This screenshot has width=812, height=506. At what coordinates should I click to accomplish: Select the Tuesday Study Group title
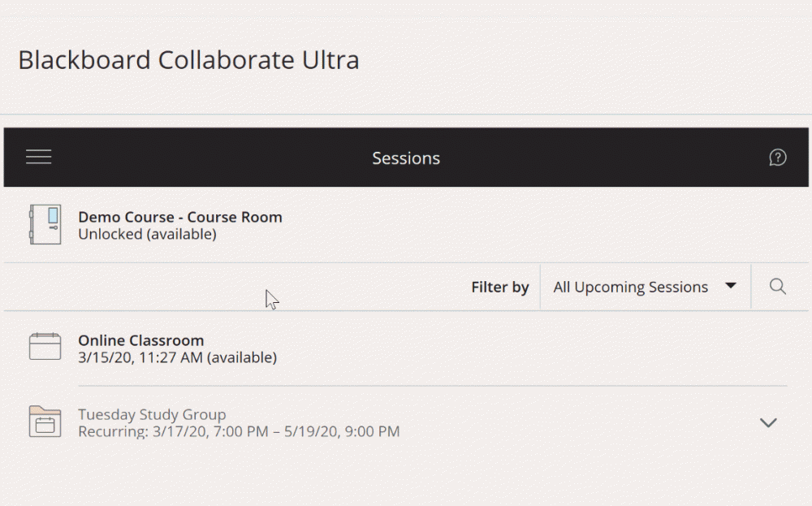click(x=152, y=414)
